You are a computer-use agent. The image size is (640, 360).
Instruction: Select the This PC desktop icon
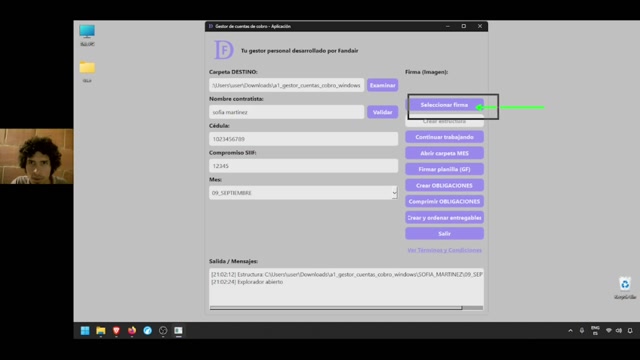click(x=87, y=35)
